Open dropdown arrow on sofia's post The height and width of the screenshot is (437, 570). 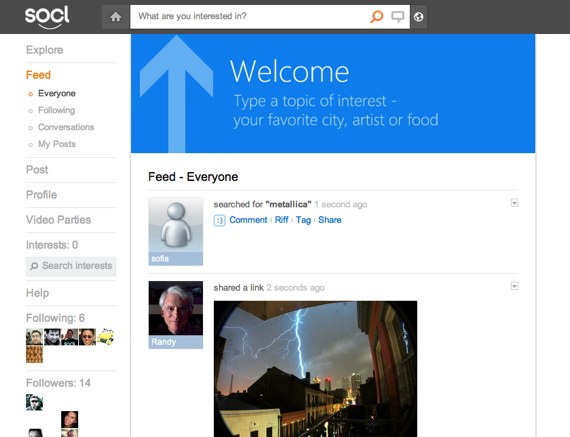point(514,203)
